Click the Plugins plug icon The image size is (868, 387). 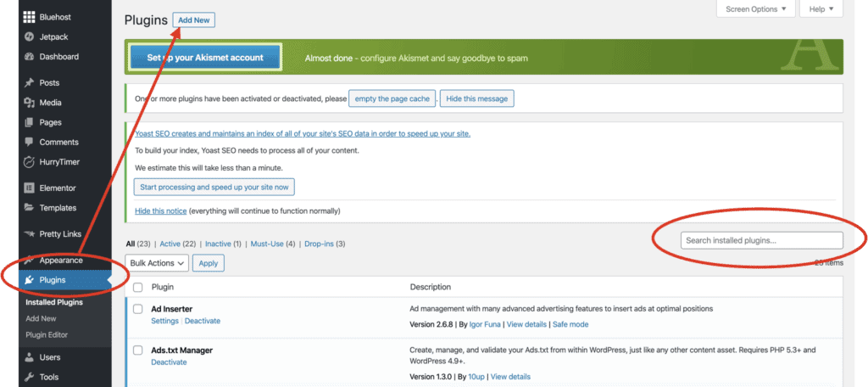(30, 280)
